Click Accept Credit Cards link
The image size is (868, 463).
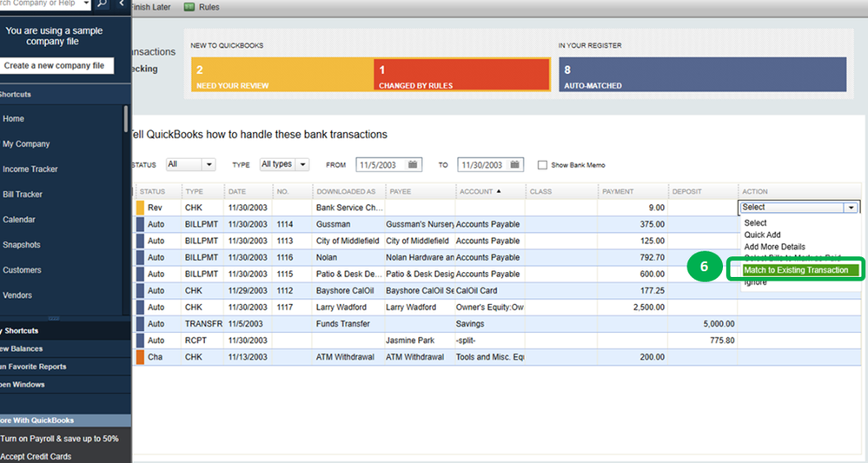36,456
